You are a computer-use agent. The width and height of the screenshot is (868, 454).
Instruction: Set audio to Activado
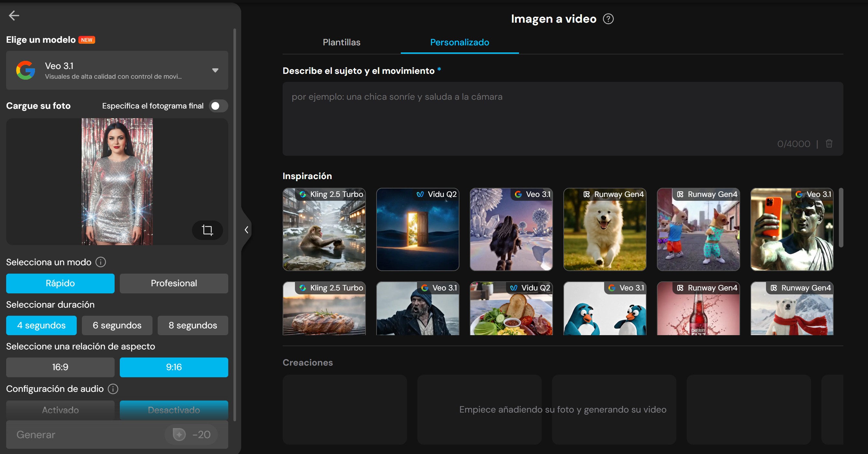tap(60, 410)
